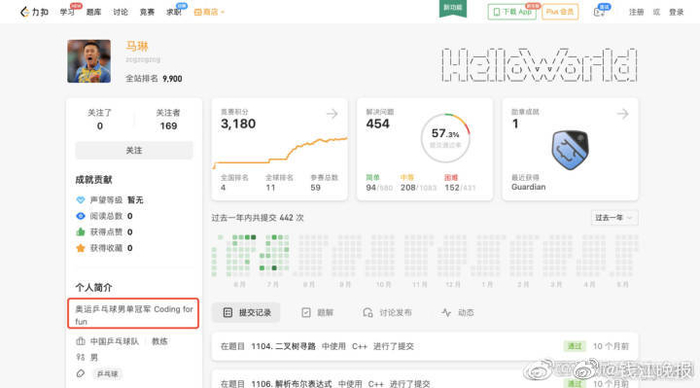Click the 中国乒乓球队 company icon
This screenshot has height=388, width=700.
pos(80,342)
